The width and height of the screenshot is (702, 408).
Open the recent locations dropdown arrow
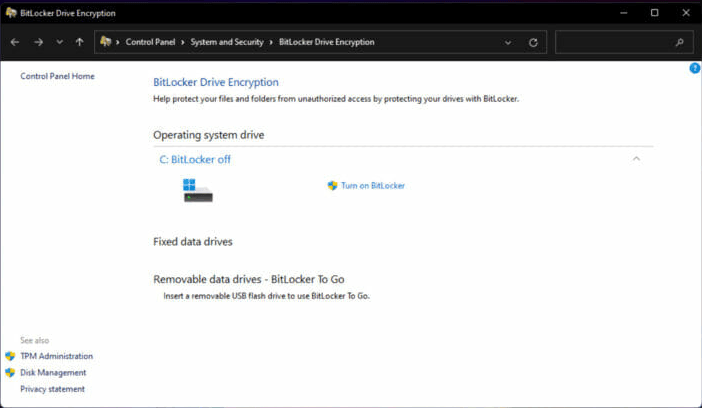click(60, 42)
